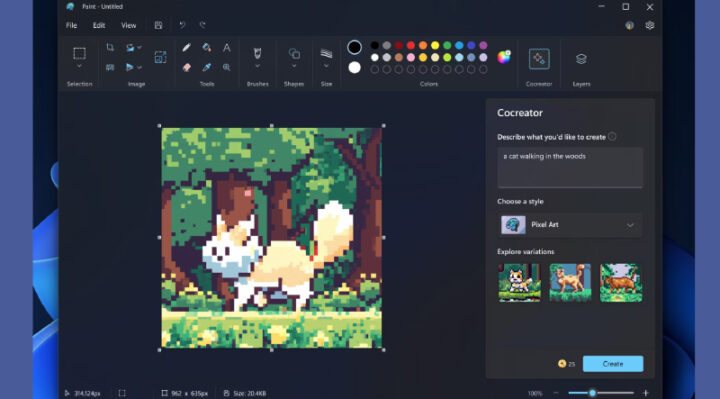Toggle the Layers panel button

point(581,59)
